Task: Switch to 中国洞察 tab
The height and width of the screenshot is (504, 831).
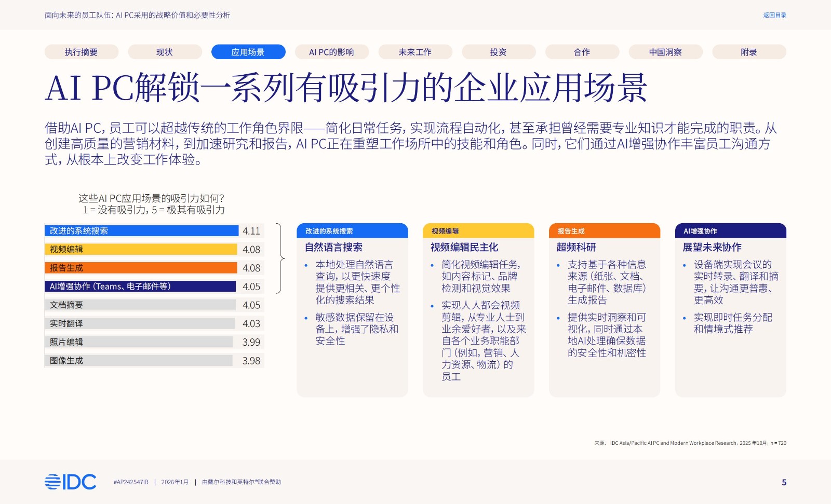Action: [x=665, y=52]
